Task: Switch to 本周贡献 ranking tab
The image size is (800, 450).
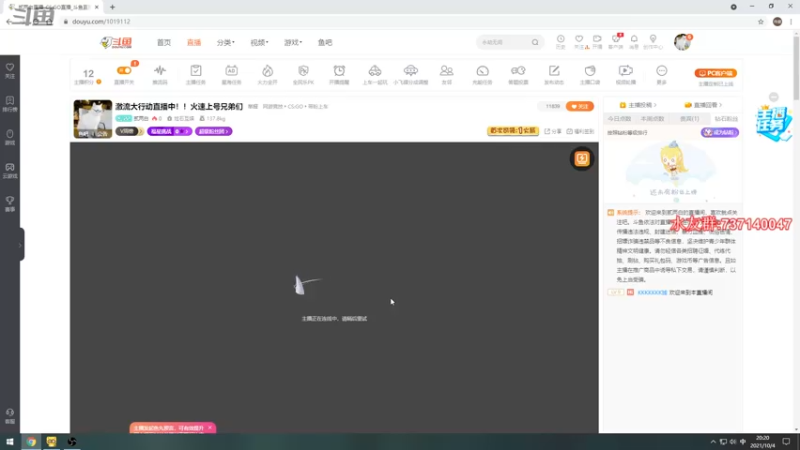Action: [x=653, y=118]
